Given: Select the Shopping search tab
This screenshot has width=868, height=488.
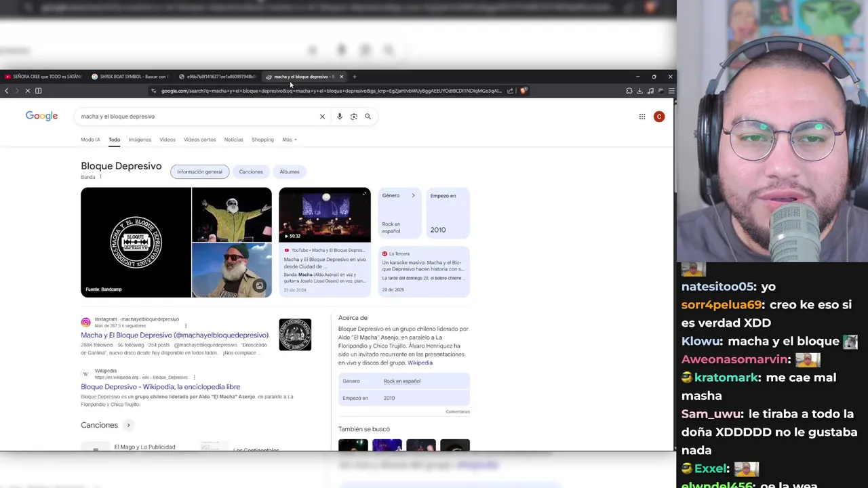Looking at the screenshot, I should (x=262, y=140).
